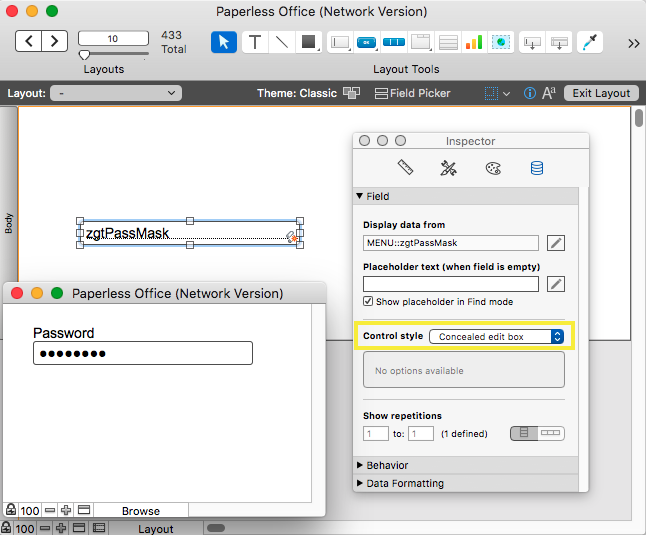Open the Browse mode pop-up menu
Image resolution: width=646 pixels, height=535 pixels.
tap(140, 511)
